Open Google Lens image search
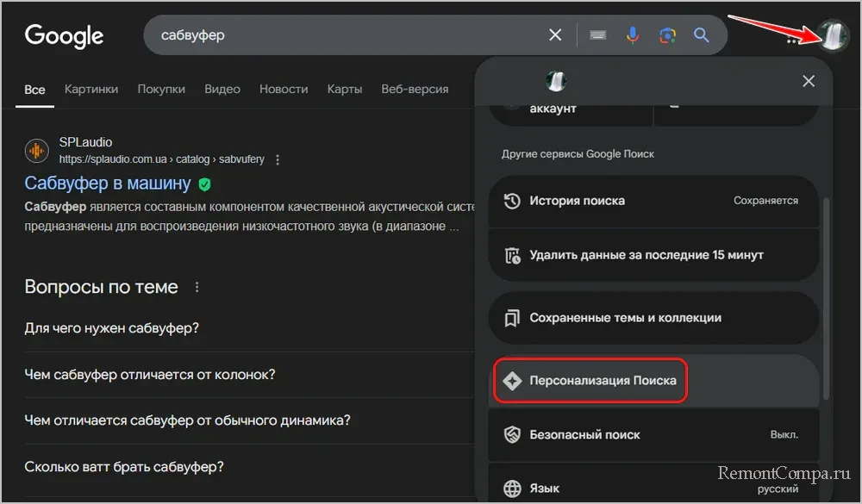Screen dimensions: 862x504 tap(667, 35)
